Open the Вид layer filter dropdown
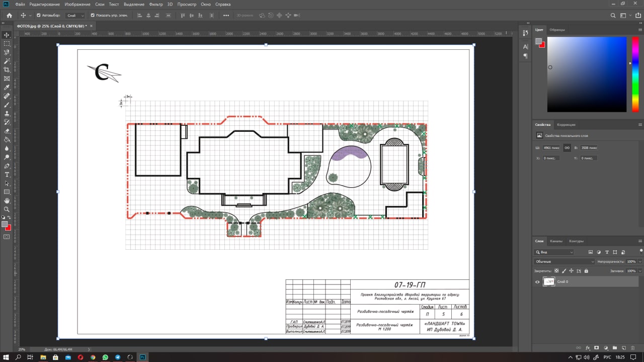This screenshot has width=644, height=362. [x=554, y=252]
